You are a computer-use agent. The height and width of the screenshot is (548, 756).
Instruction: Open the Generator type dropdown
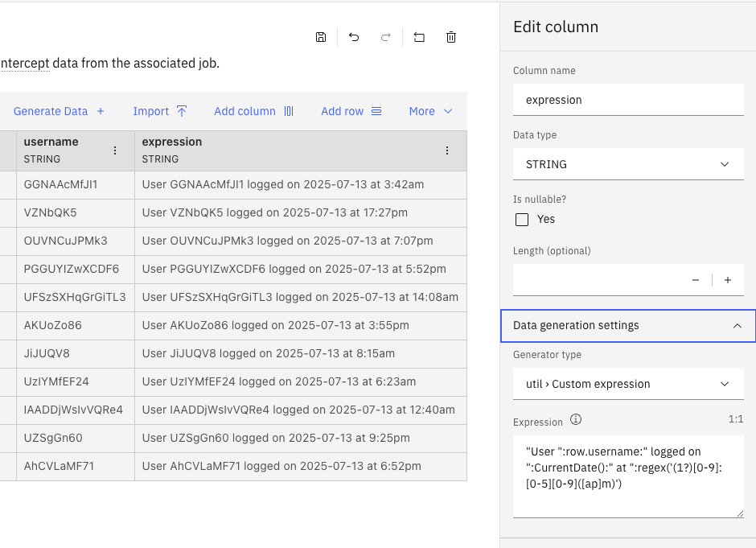coord(628,384)
